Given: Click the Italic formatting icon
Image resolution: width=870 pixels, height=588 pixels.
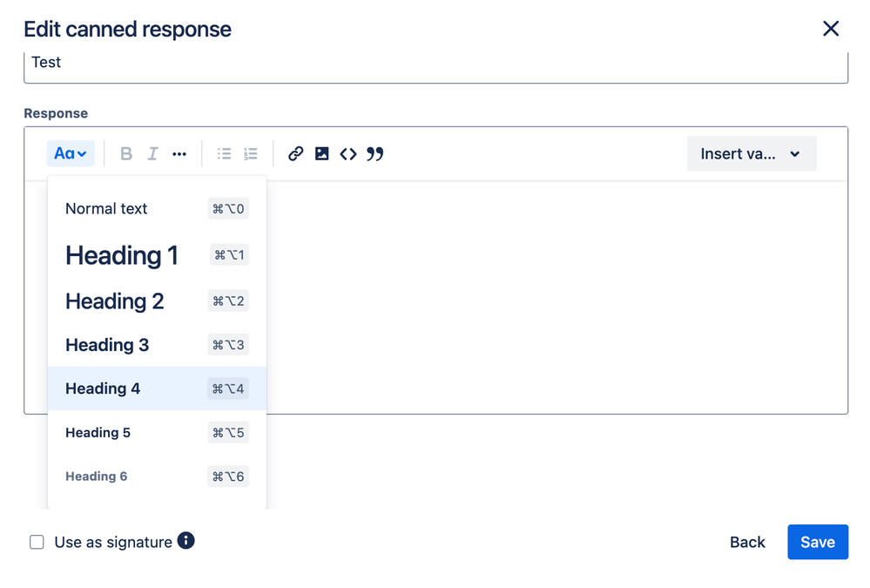Looking at the screenshot, I should 152,154.
